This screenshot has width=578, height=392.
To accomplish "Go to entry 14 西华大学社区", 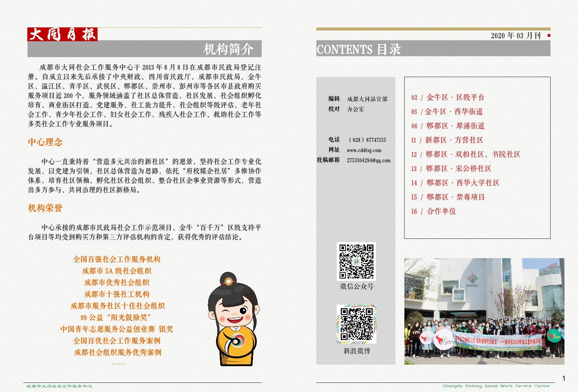I will point(455,183).
